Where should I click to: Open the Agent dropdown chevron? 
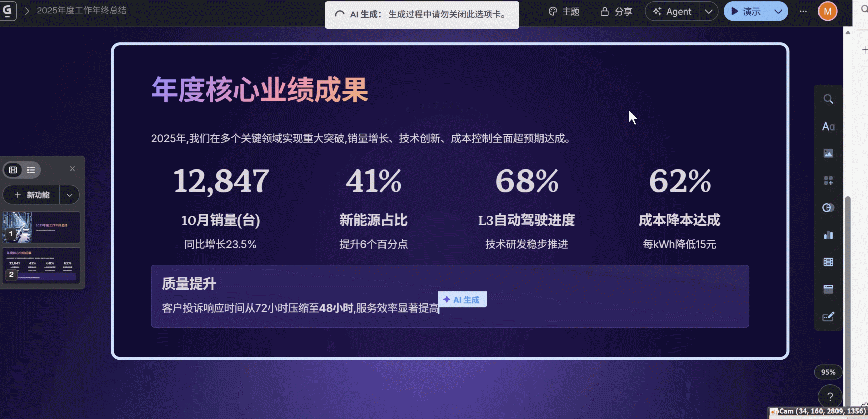click(709, 11)
